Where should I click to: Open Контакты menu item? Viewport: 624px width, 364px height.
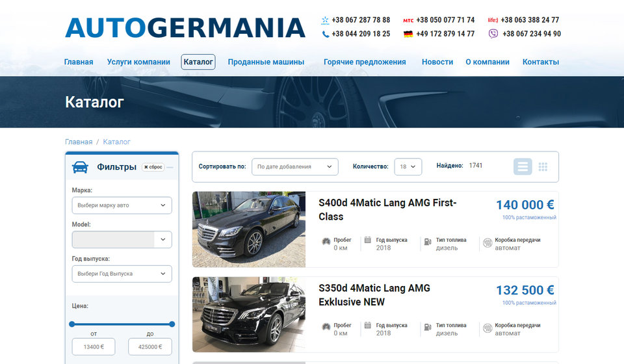[540, 62]
